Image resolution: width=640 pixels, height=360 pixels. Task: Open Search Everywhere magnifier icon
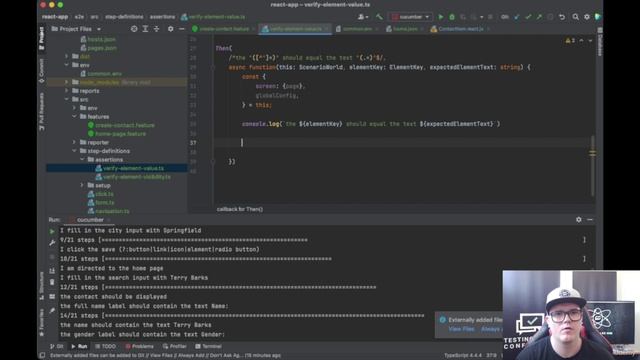[x=576, y=17]
